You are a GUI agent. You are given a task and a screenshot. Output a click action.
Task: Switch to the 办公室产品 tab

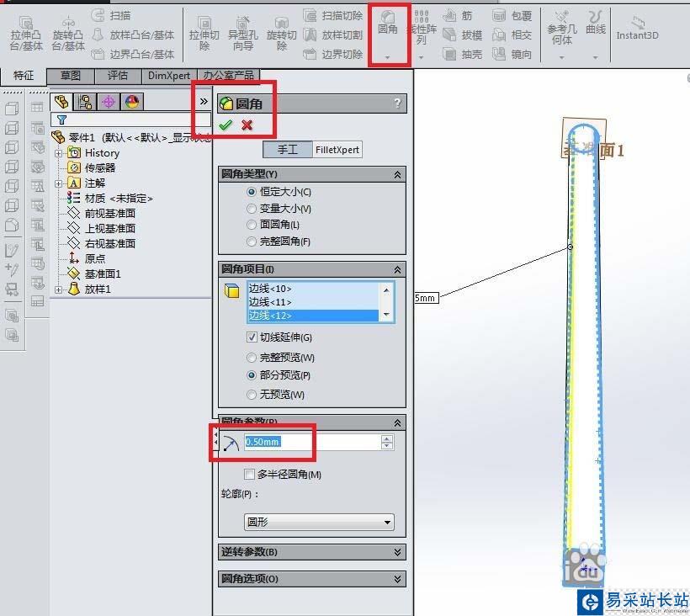(228, 76)
